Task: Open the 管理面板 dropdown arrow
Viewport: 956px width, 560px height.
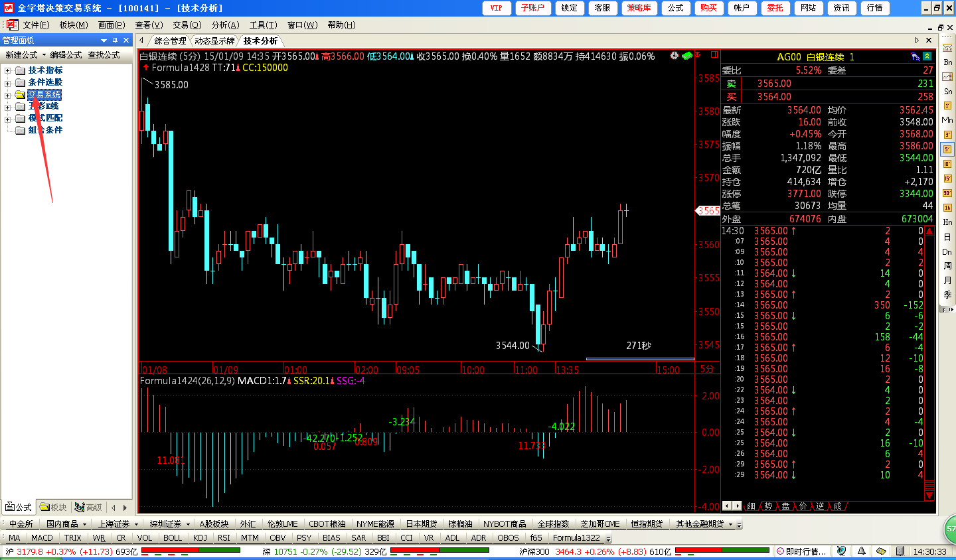Action: pos(104,40)
